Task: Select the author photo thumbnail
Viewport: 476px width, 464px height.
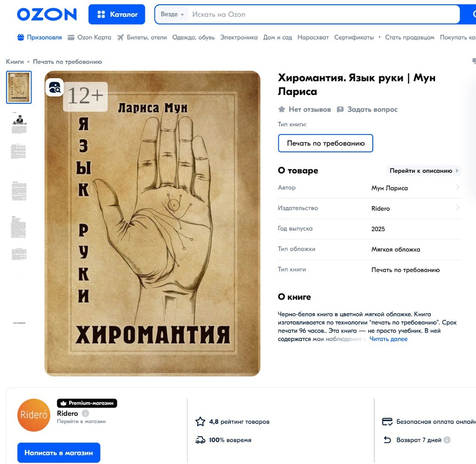Action: coord(19,123)
